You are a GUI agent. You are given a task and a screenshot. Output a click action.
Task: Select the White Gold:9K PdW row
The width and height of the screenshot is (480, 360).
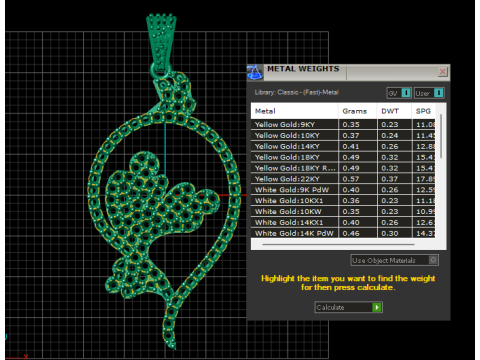coord(343,190)
